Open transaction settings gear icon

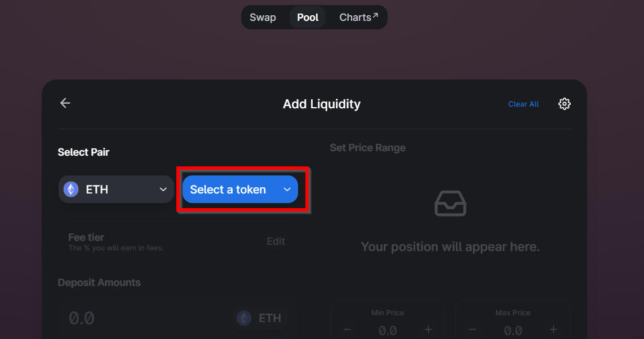[x=565, y=104]
